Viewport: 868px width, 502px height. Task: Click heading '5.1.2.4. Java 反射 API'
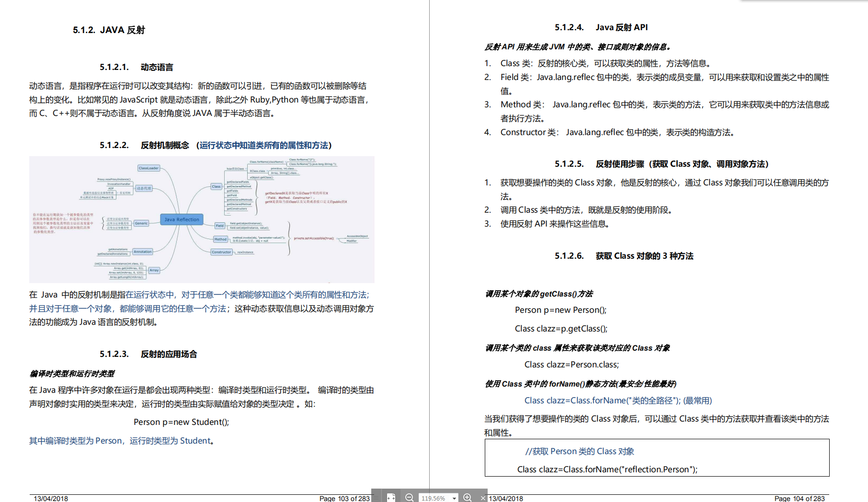pos(601,27)
